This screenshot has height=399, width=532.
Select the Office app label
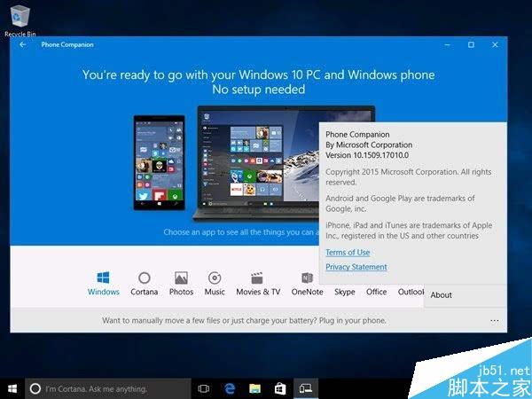[376, 292]
